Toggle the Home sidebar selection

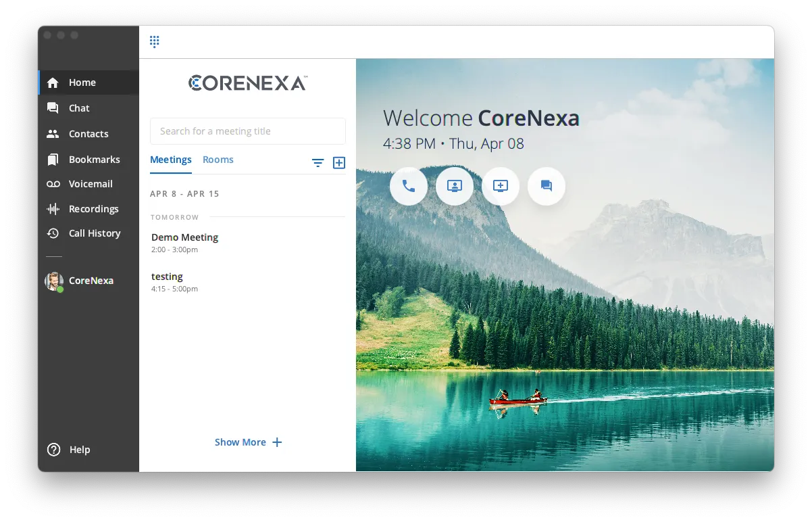click(82, 82)
